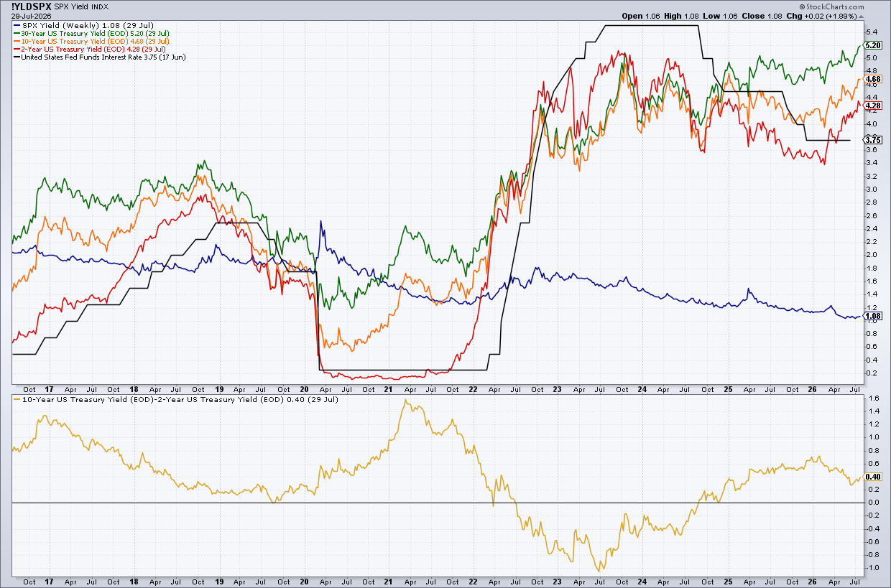Click the 0.40 yield-spread value tag
Image resolution: width=891 pixels, height=588 pixels.
[x=872, y=477]
